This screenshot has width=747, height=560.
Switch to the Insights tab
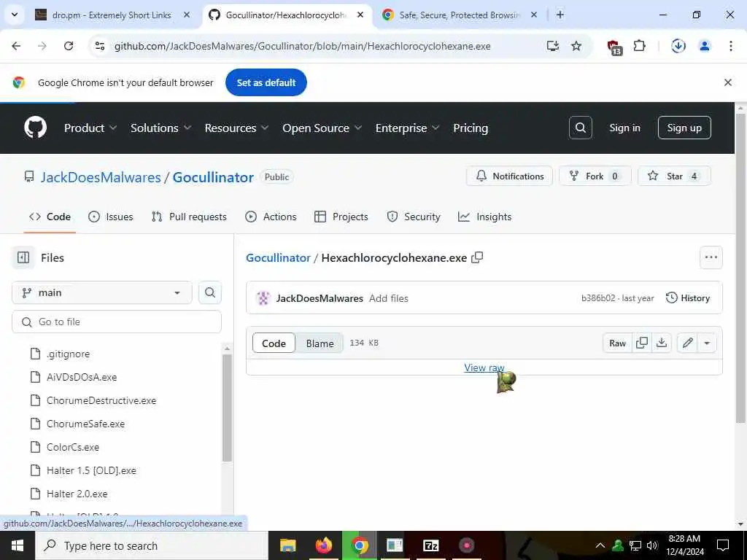[x=484, y=217]
